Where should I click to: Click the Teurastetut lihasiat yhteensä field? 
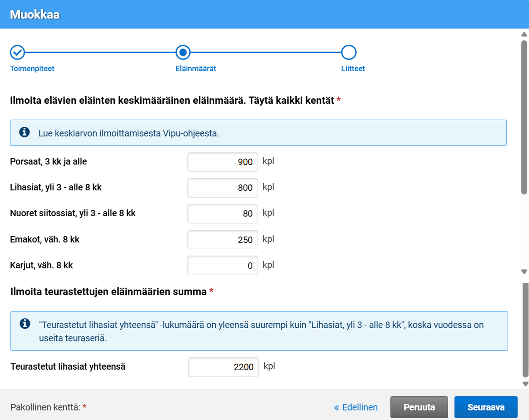[223, 367]
